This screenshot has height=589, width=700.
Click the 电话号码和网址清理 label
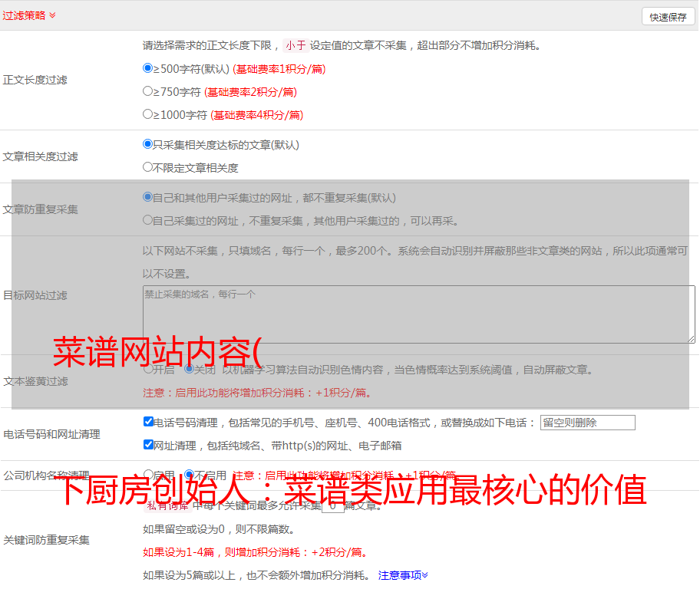(x=51, y=434)
